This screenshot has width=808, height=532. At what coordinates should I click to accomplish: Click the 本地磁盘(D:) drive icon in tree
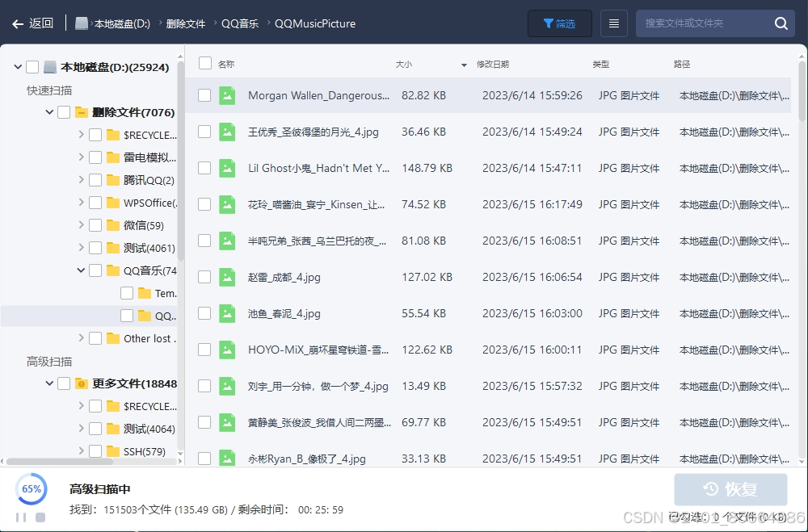(50, 67)
